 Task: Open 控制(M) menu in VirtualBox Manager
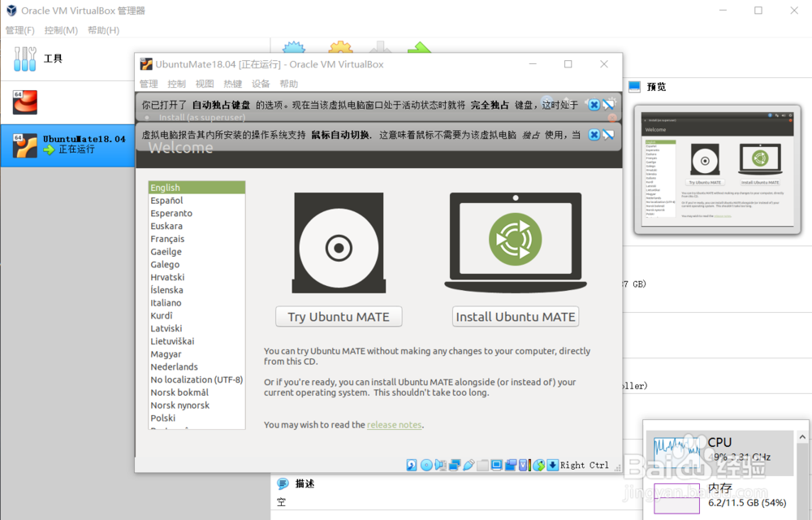click(61, 30)
